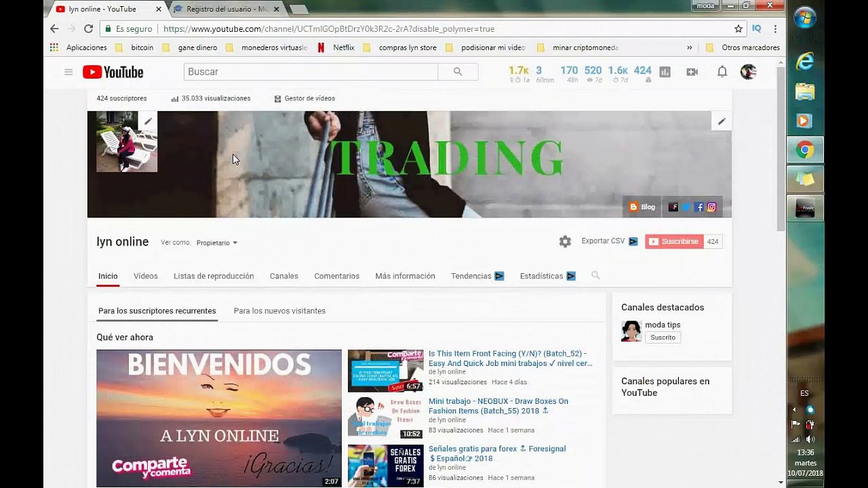Switch to the Vídeos channel tab
Image resolution: width=868 pixels, height=488 pixels.
click(145, 276)
